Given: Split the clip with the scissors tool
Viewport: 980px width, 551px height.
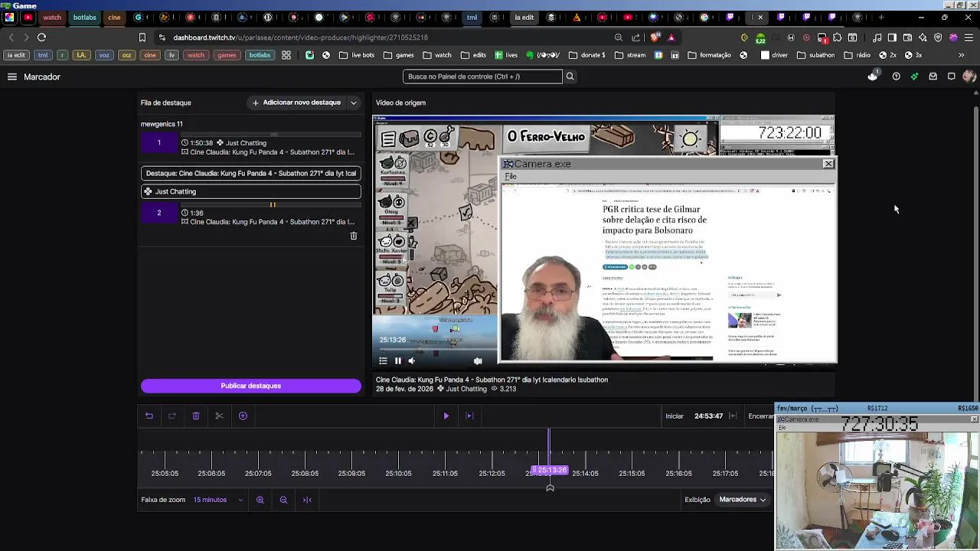Looking at the screenshot, I should (219, 416).
